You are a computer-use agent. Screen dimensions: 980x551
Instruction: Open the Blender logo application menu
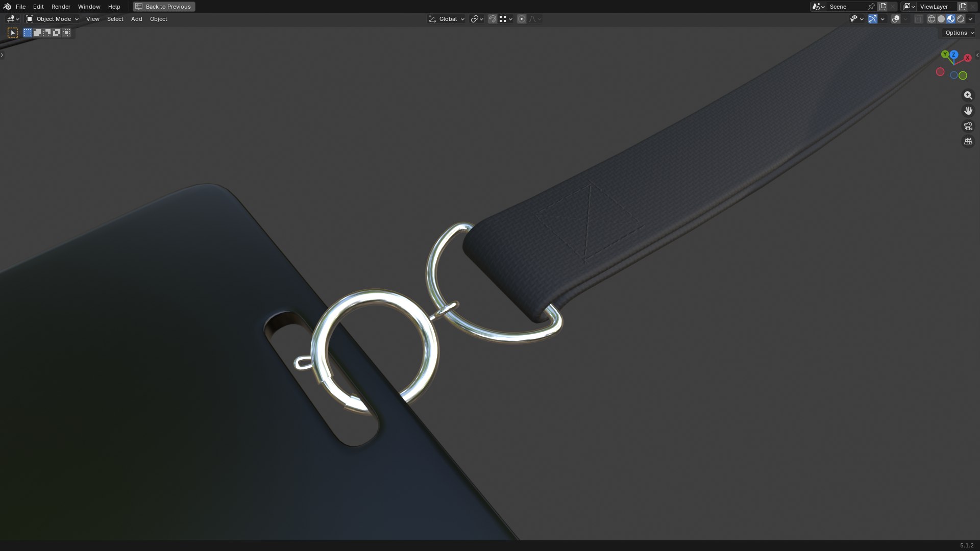click(7, 7)
